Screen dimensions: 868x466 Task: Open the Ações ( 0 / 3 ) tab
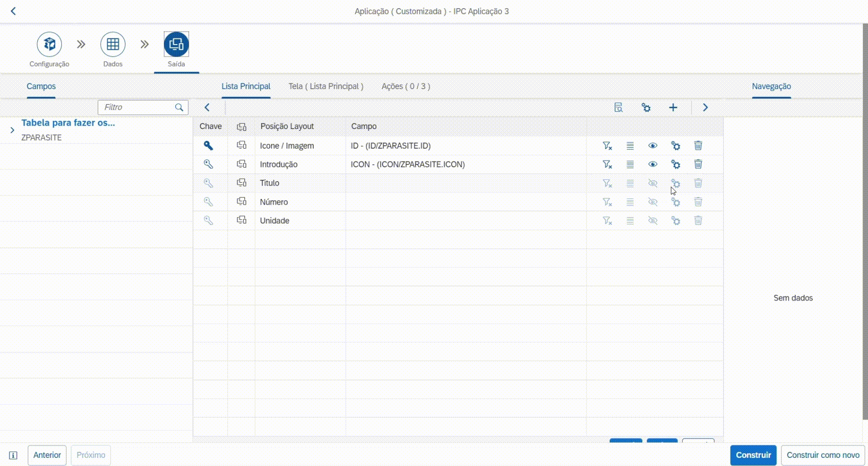(406, 86)
